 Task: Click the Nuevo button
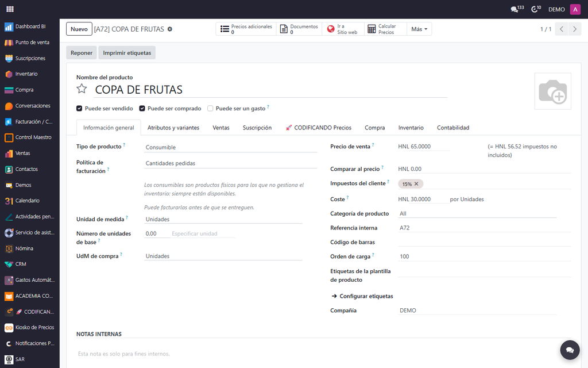[x=79, y=29]
